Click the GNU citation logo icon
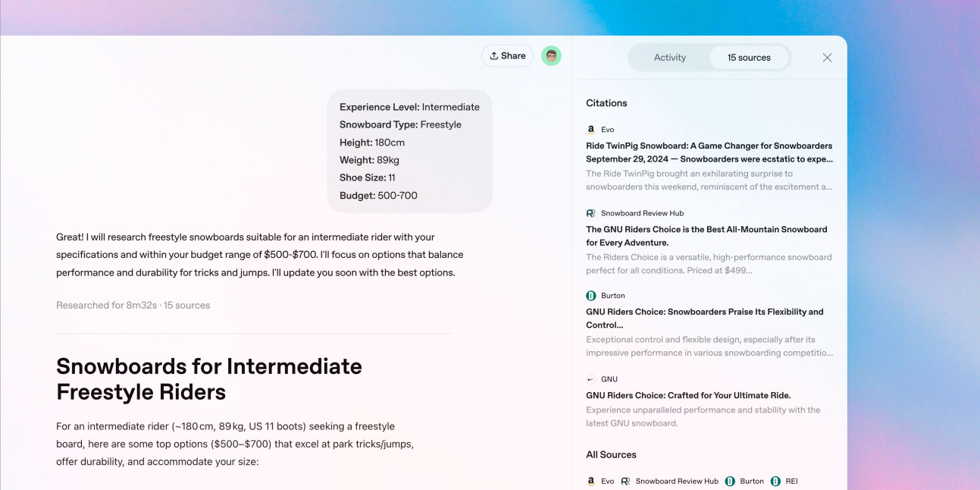The height and width of the screenshot is (490, 980). 591,379
